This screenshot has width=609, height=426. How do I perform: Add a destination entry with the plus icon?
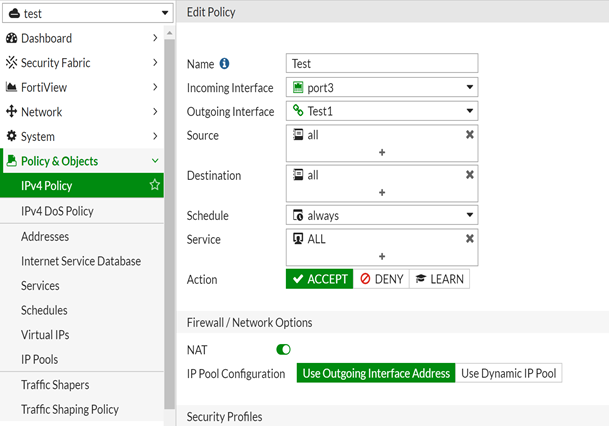pos(382,192)
